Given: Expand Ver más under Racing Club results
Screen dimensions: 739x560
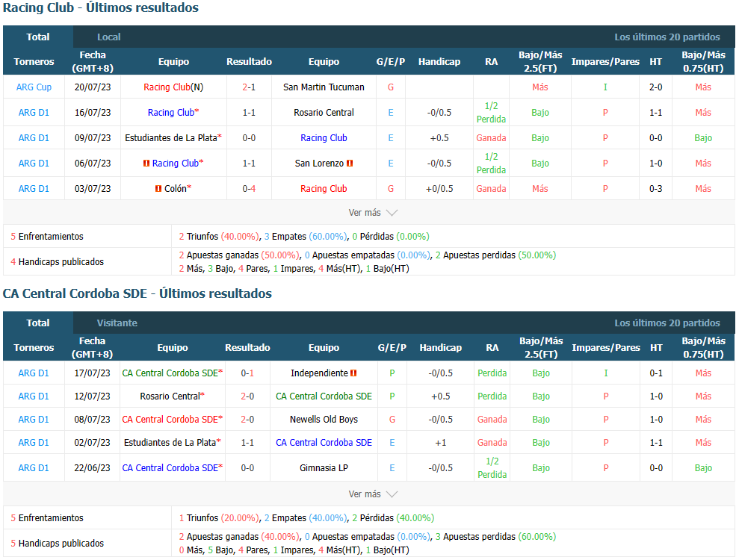Looking at the screenshot, I should [373, 212].
